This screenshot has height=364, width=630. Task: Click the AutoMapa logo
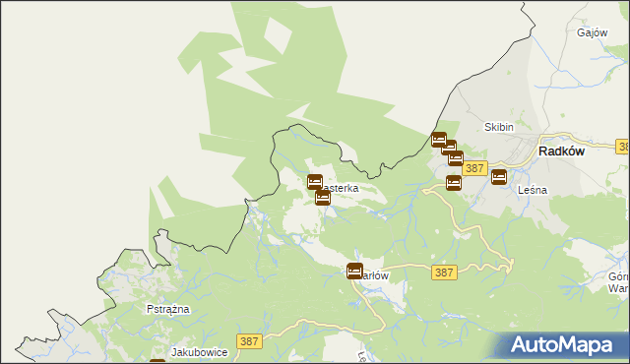point(561,345)
